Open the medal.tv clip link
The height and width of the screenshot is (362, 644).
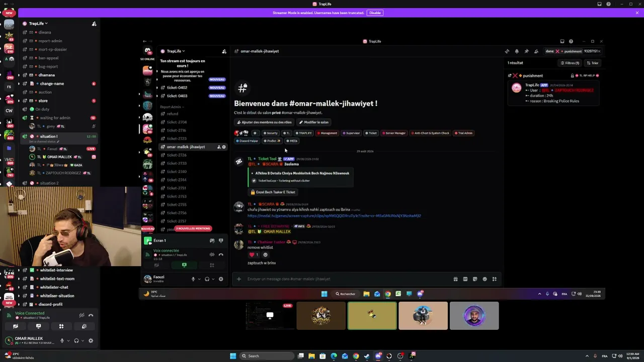click(x=334, y=216)
